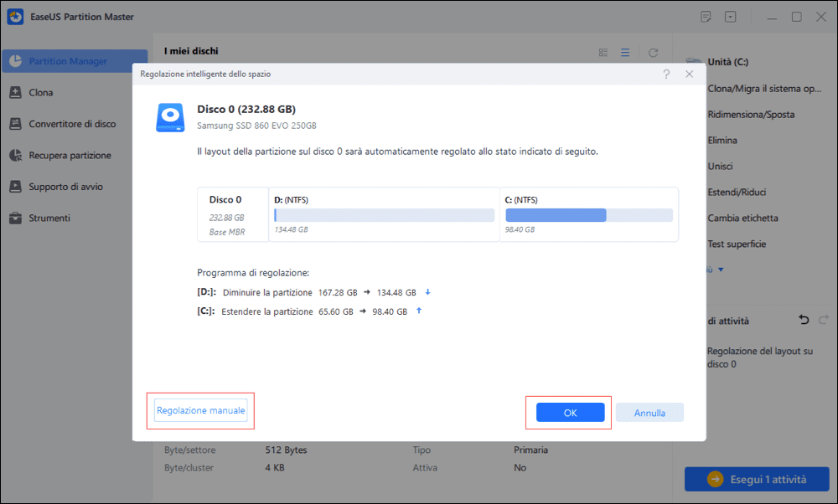Switch disks to list view icon

pyautogui.click(x=625, y=52)
